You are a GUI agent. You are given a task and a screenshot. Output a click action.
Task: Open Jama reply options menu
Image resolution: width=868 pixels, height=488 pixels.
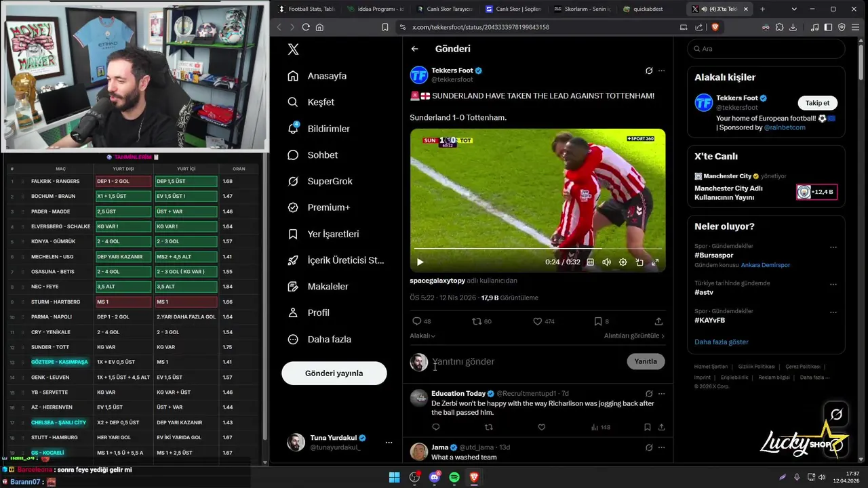[662, 447]
